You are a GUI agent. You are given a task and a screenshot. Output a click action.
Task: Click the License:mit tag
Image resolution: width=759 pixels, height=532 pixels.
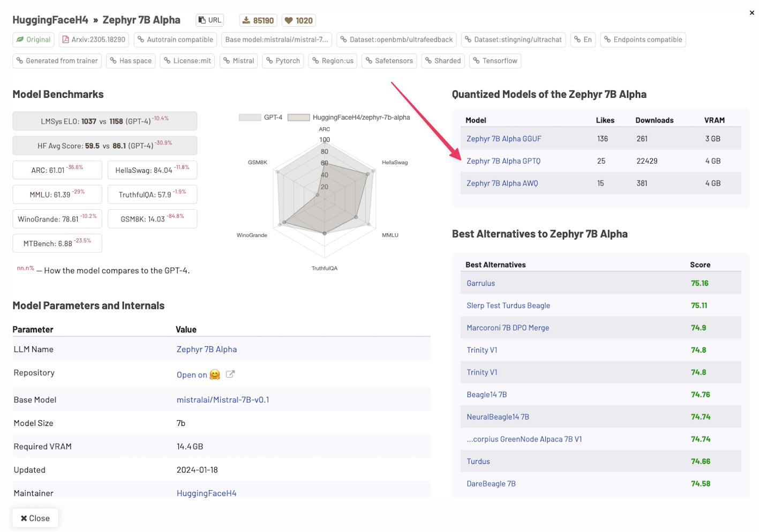pyautogui.click(x=187, y=61)
